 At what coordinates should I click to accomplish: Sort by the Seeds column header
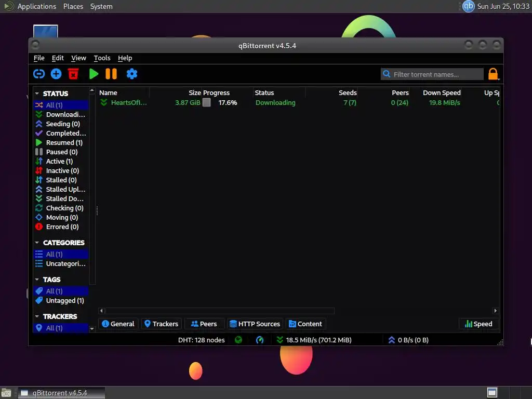pos(331,92)
